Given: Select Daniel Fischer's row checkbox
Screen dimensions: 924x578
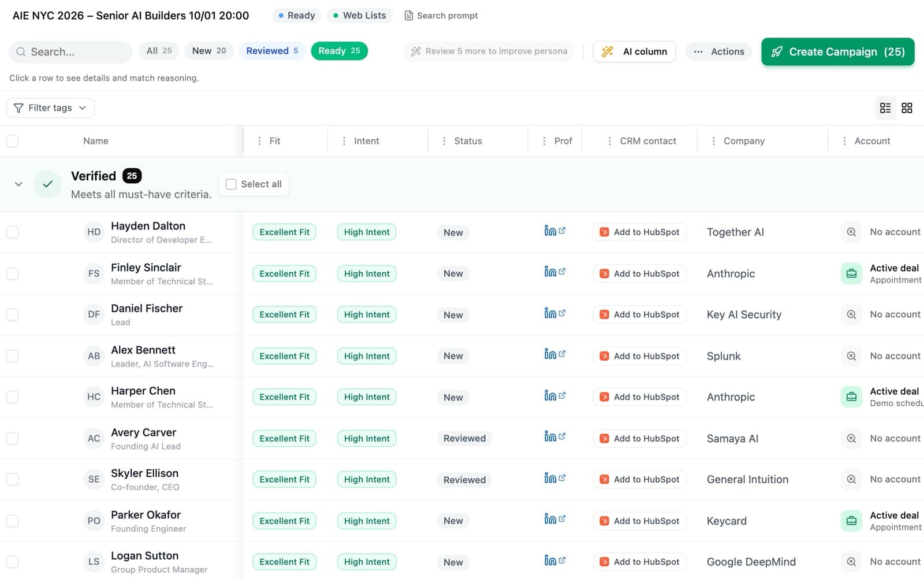Looking at the screenshot, I should [x=12, y=314].
